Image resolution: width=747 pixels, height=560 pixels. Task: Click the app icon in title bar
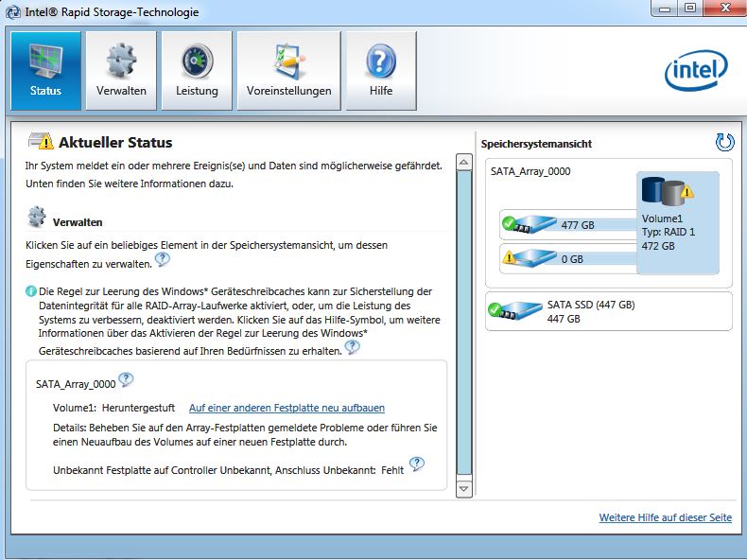coord(13,12)
